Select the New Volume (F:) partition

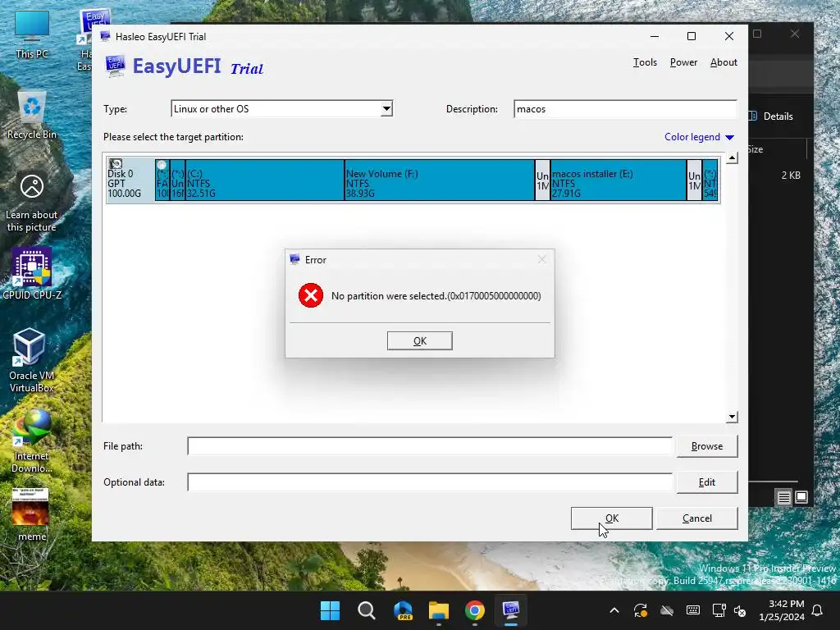click(x=440, y=180)
